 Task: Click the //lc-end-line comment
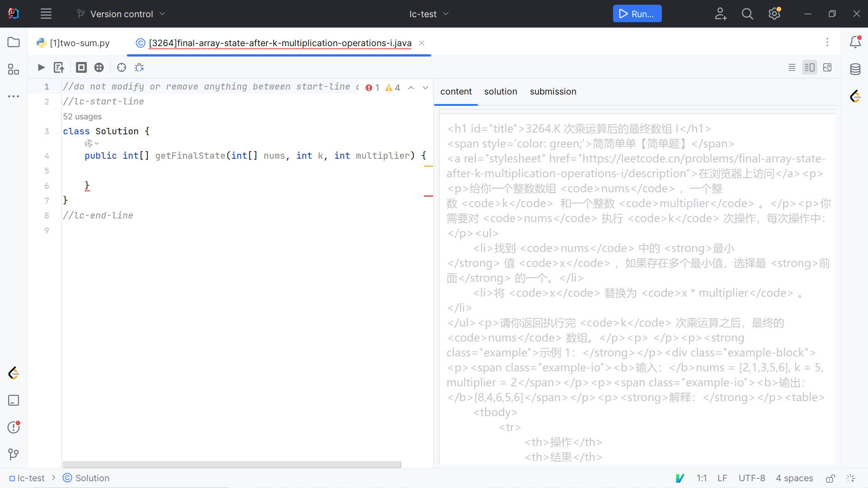98,215
